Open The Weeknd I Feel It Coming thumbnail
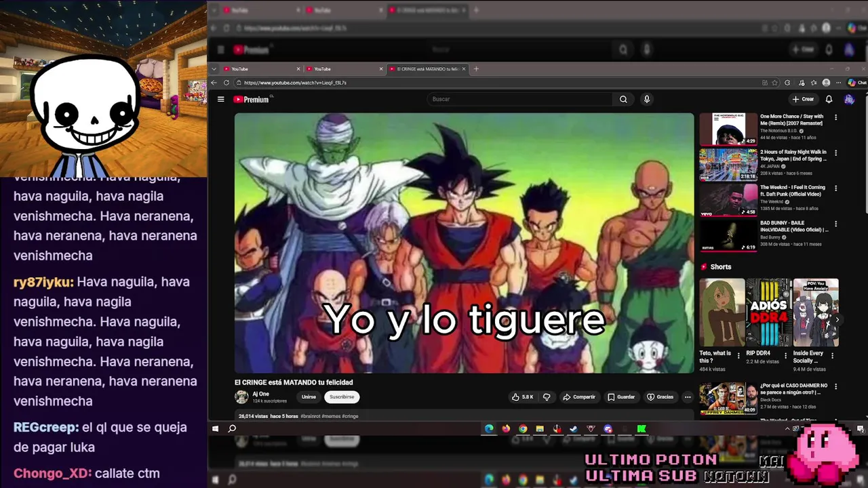 tap(728, 199)
